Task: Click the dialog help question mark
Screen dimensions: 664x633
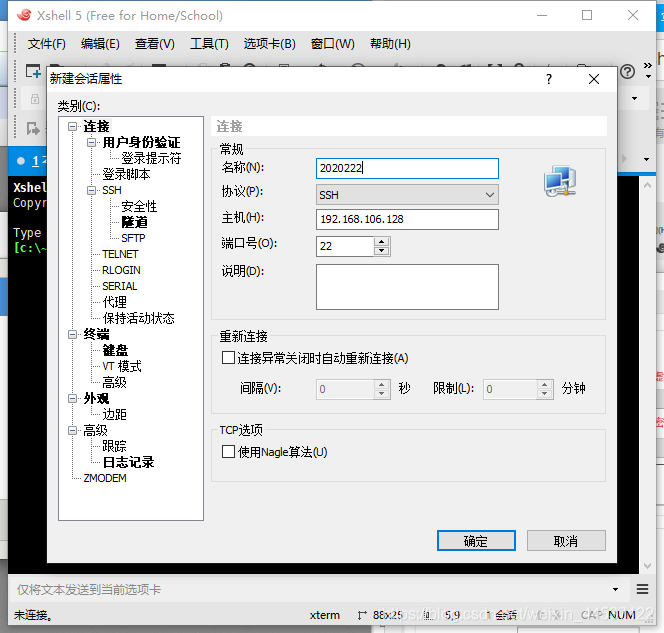Action: pyautogui.click(x=549, y=79)
